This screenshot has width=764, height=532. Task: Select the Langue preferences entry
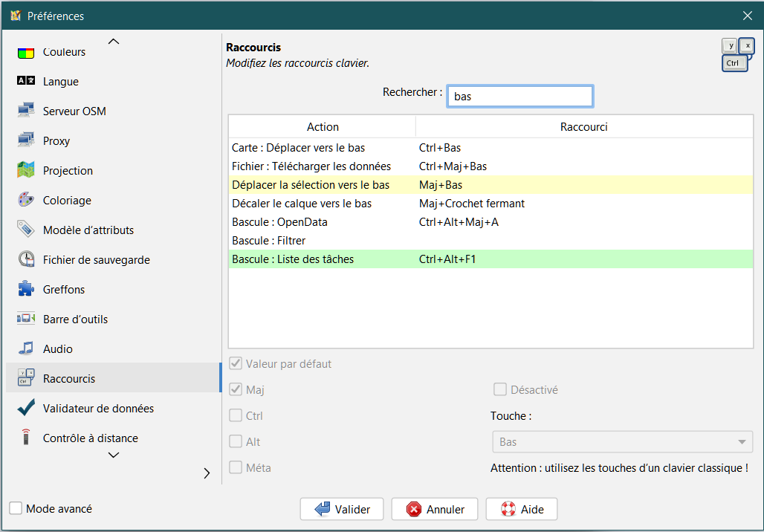tap(59, 81)
